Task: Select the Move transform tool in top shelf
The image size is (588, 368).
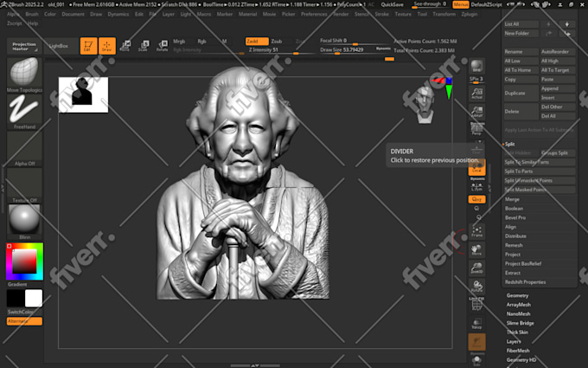Action: click(125, 46)
